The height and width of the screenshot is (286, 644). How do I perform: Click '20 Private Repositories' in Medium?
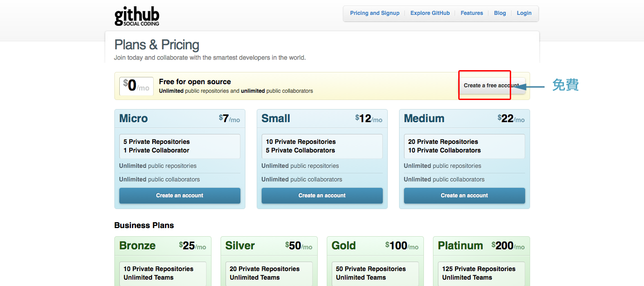[443, 142]
